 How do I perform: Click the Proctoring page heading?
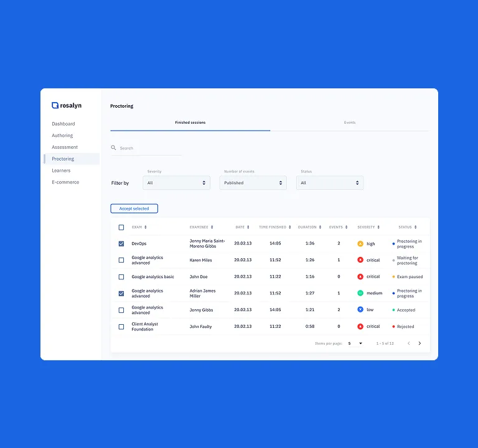click(121, 106)
